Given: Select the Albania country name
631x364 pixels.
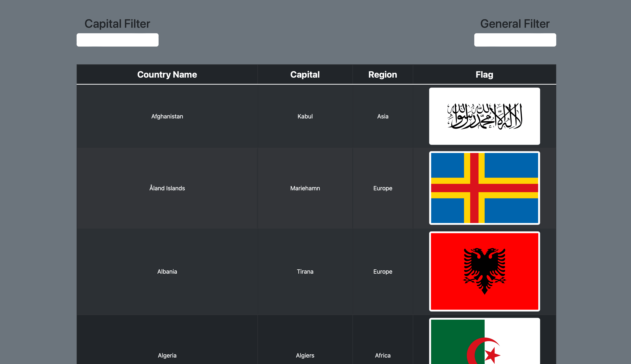Looking at the screenshot, I should pyautogui.click(x=167, y=271).
